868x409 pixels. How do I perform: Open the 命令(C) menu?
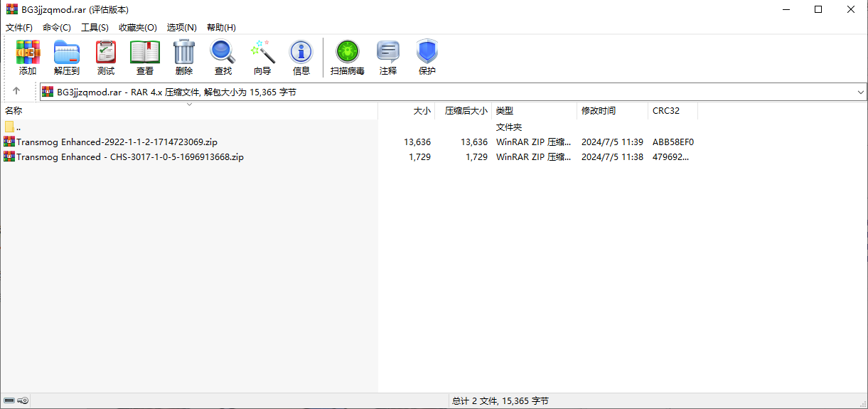coord(57,28)
